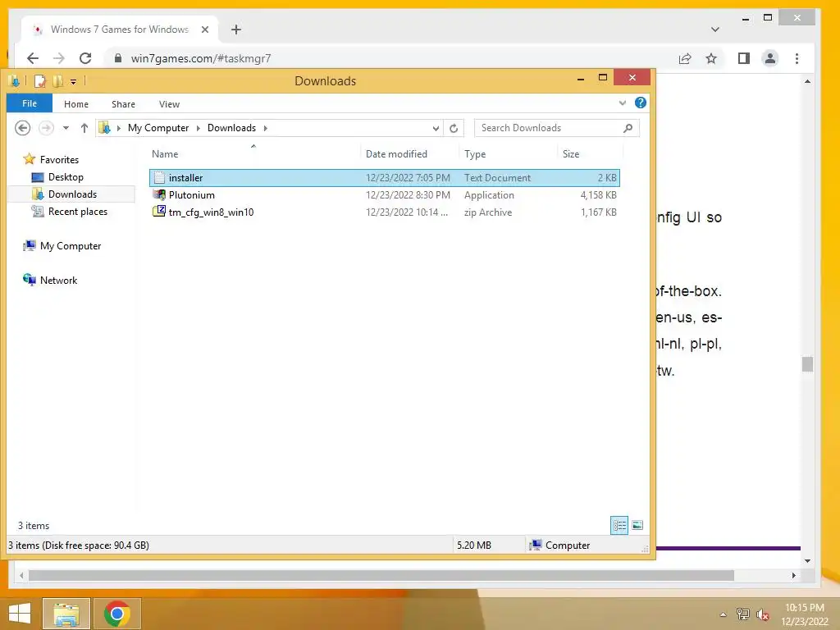Image resolution: width=840 pixels, height=630 pixels.
Task: Click the Properties quick access icon
Action: [x=39, y=81]
